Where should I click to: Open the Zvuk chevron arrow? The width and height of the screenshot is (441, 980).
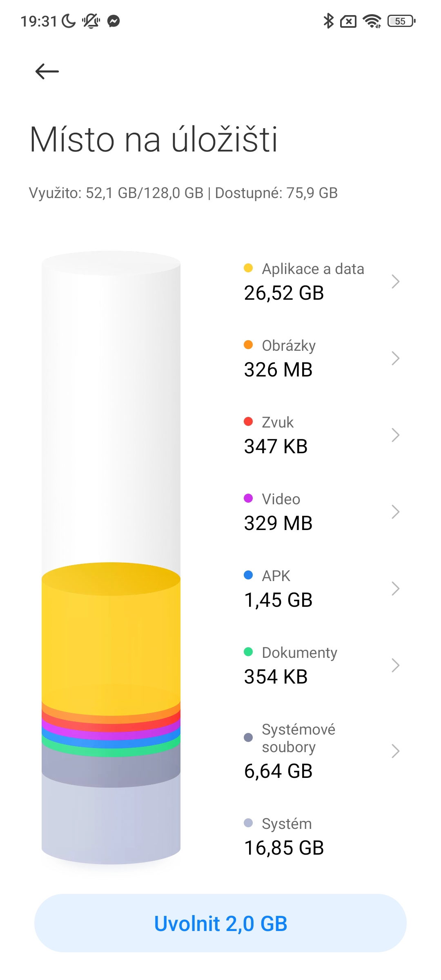click(395, 435)
